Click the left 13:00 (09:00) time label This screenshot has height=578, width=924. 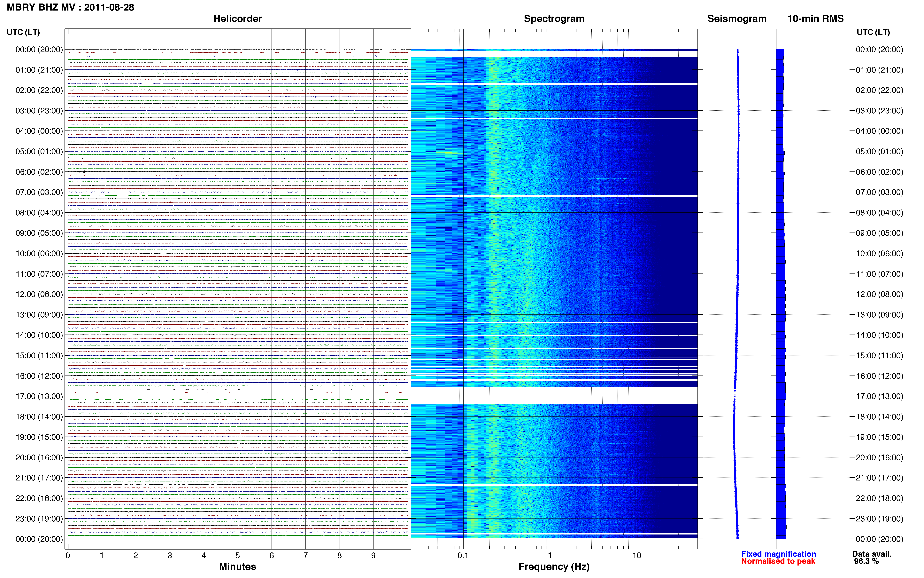pyautogui.click(x=39, y=315)
